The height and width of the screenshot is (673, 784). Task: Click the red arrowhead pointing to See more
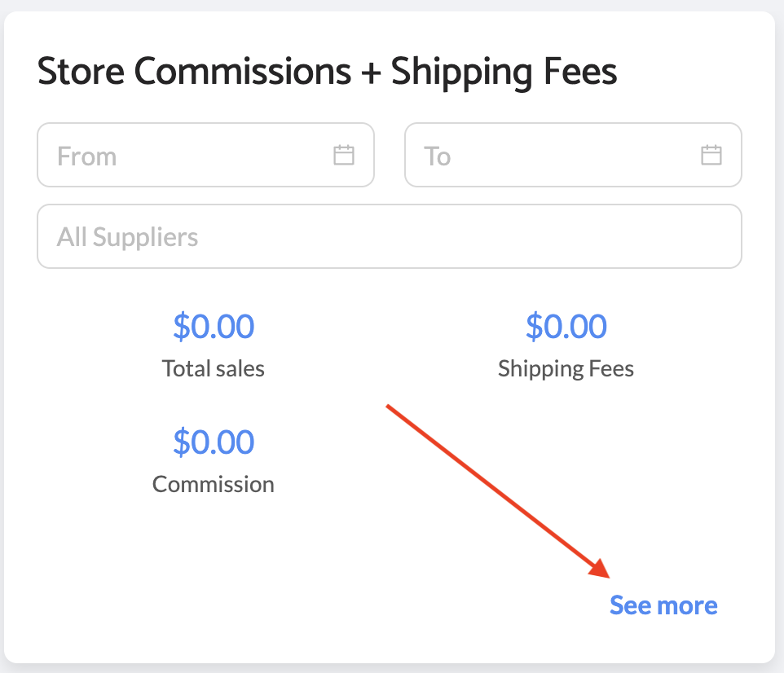pos(601,570)
